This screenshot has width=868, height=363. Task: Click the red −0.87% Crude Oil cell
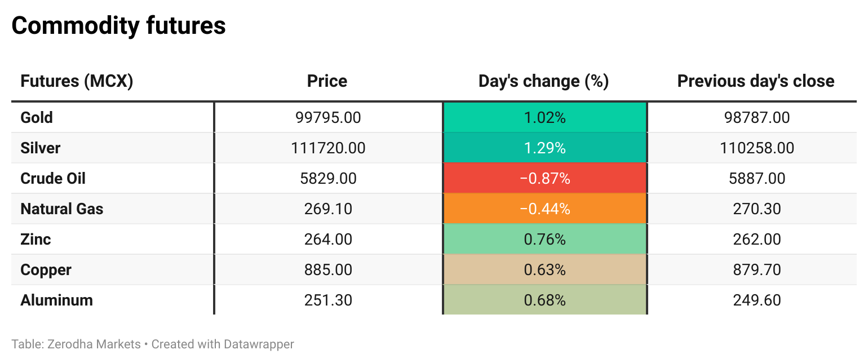[544, 179]
